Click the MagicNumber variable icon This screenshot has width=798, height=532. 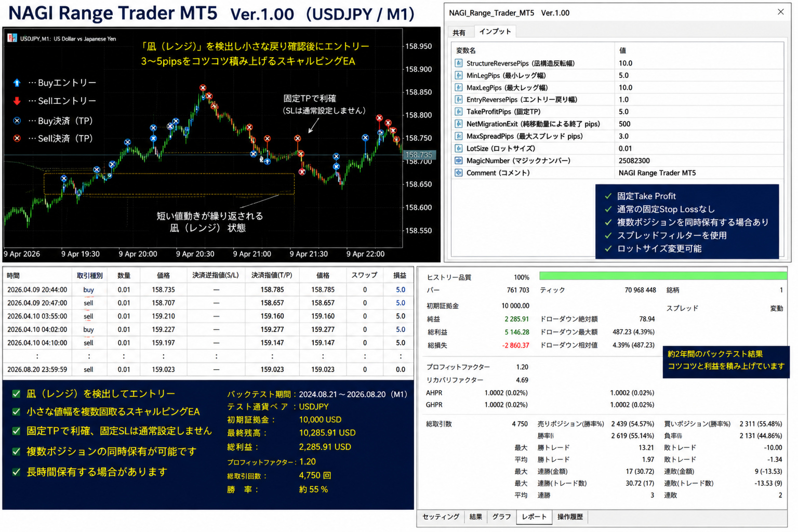point(459,161)
